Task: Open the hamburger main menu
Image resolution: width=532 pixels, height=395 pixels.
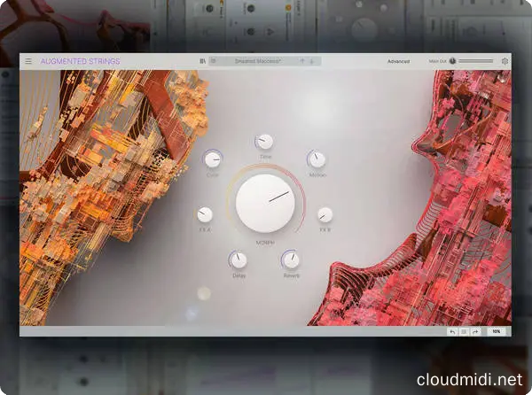Action: [x=28, y=62]
